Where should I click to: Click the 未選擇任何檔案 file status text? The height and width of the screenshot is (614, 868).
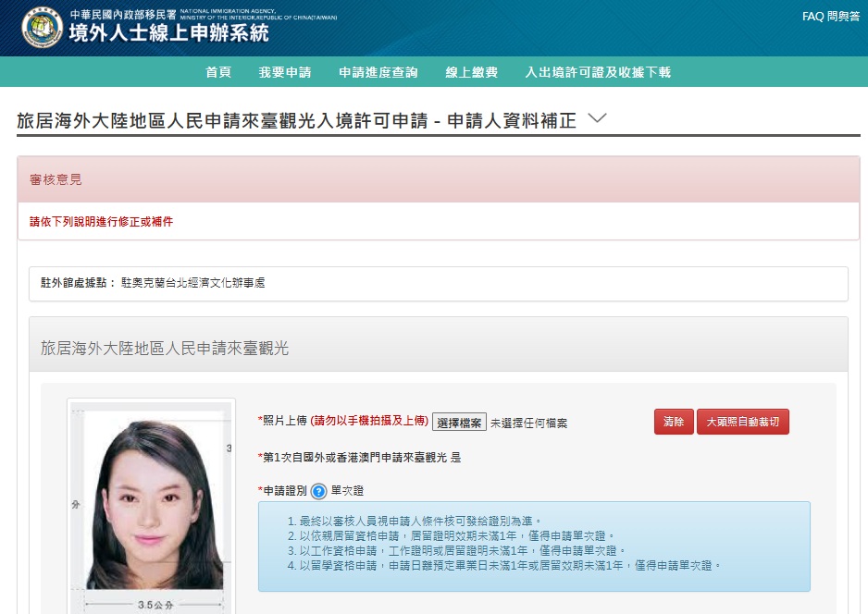(x=528, y=424)
